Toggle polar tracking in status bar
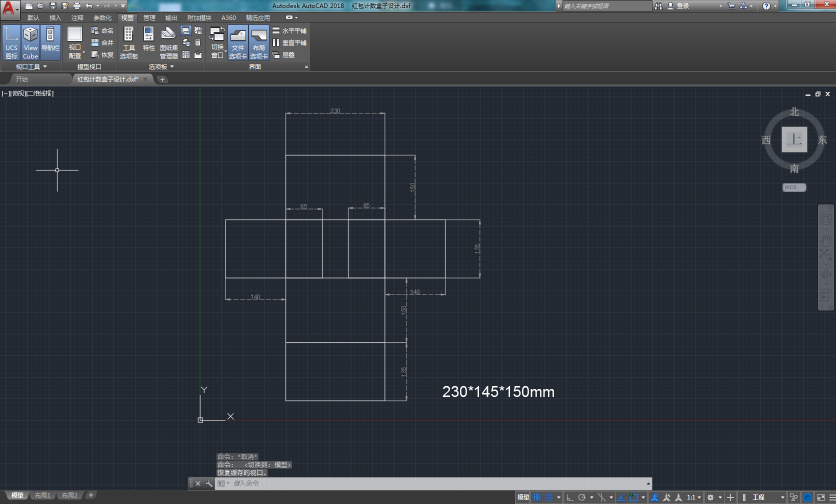Viewport: 836px width, 504px height. coord(581,497)
